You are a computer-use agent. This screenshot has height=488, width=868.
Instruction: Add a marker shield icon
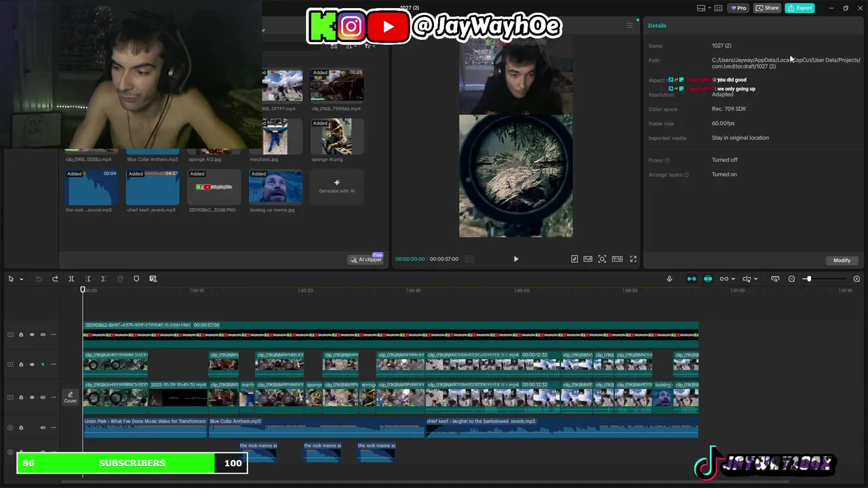click(136, 279)
